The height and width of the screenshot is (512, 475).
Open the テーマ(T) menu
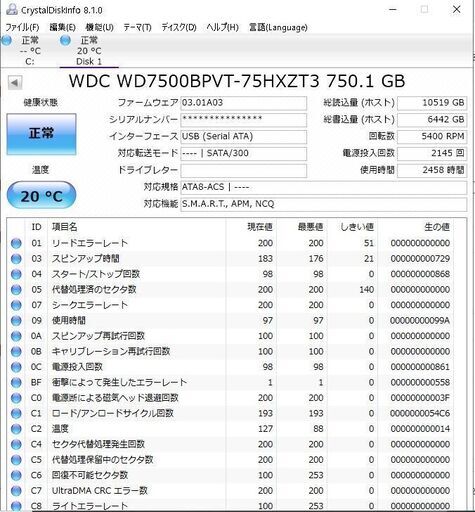[137, 27]
